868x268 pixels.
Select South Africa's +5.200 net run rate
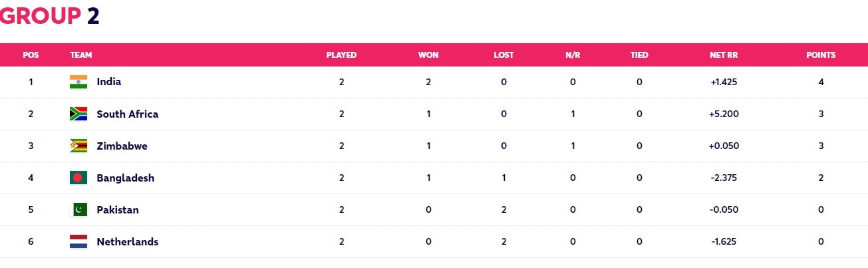point(724,114)
